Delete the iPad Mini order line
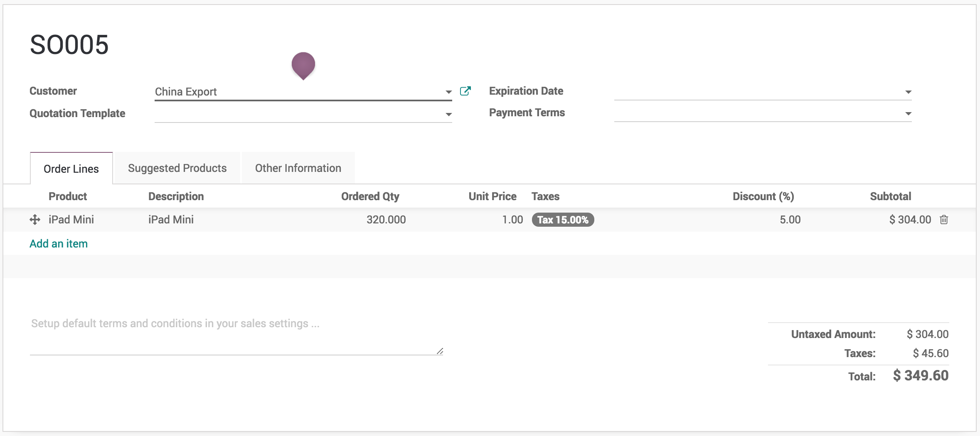 click(944, 220)
